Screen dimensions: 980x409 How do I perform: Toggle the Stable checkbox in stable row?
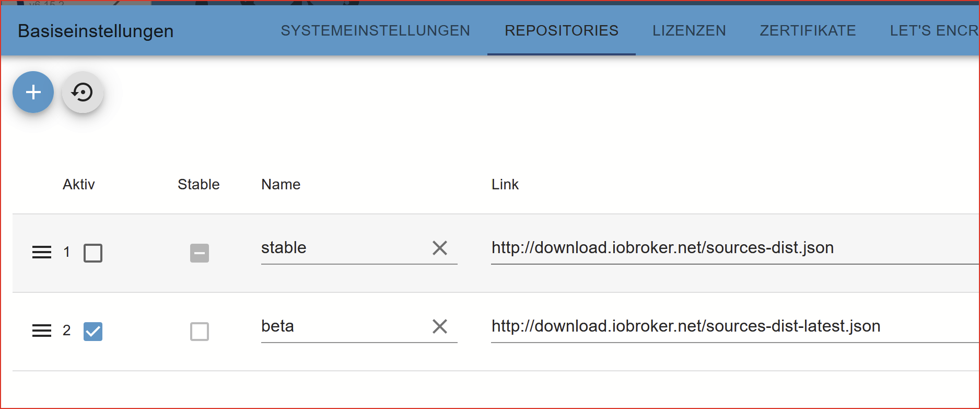point(200,253)
